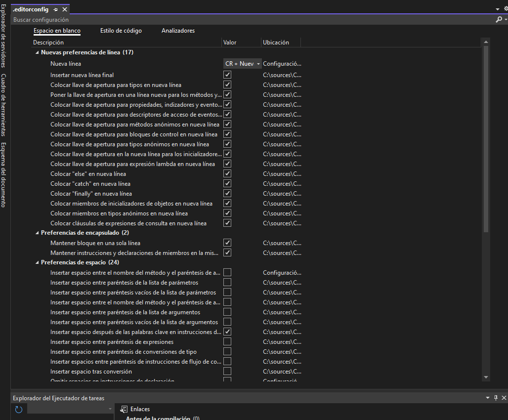The height and width of the screenshot is (420, 508).
Task: Open the document well dropdown arrow
Action: 498,8
